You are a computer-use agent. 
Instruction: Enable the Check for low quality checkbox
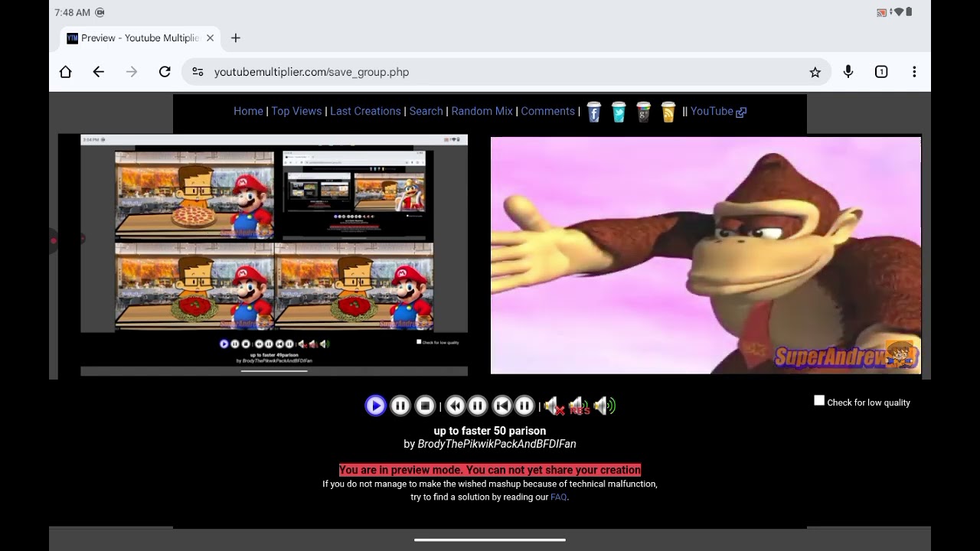(x=819, y=400)
